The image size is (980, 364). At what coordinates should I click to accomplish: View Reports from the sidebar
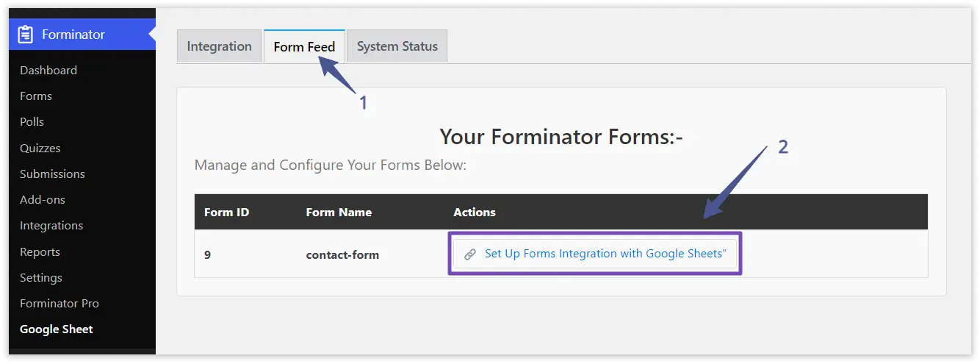[40, 252]
